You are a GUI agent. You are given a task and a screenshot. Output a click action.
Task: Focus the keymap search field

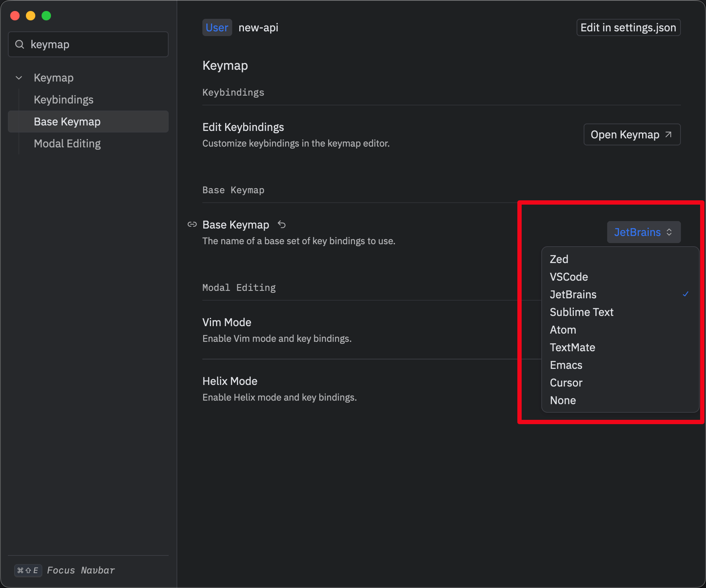point(88,44)
